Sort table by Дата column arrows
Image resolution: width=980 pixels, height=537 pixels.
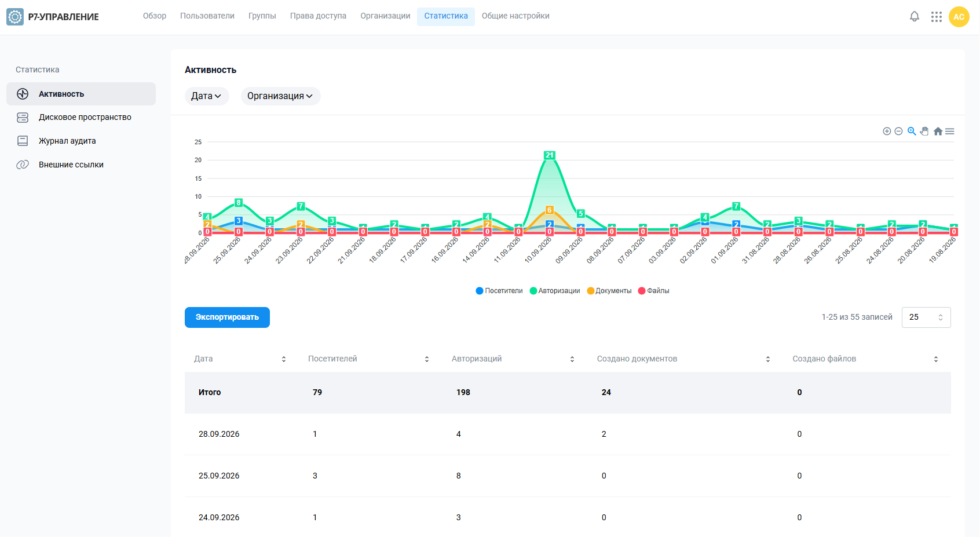pos(284,359)
